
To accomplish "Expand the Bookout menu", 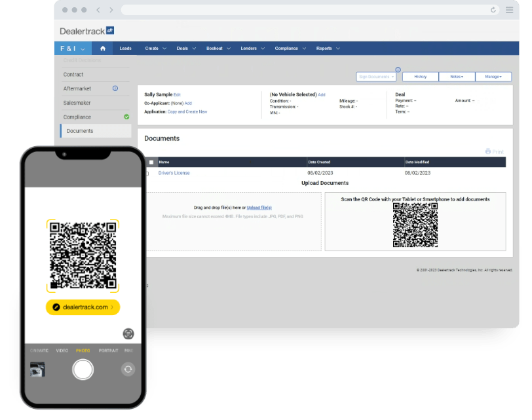I will coord(218,48).
